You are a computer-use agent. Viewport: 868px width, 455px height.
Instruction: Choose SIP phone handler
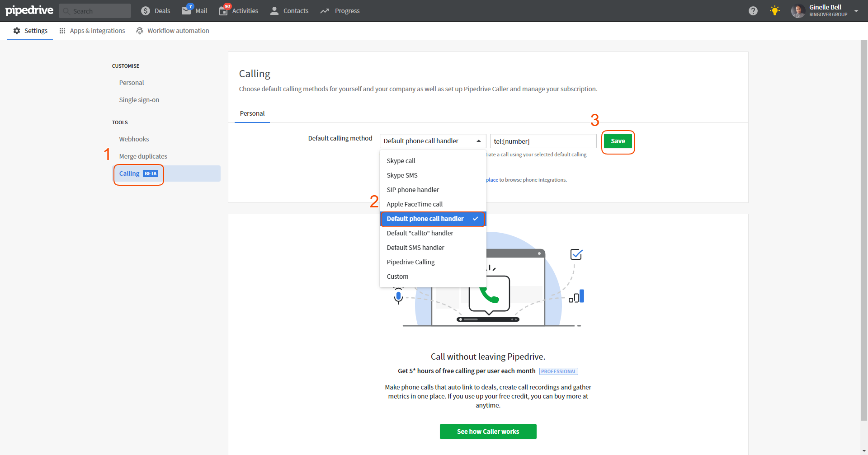click(x=433, y=190)
